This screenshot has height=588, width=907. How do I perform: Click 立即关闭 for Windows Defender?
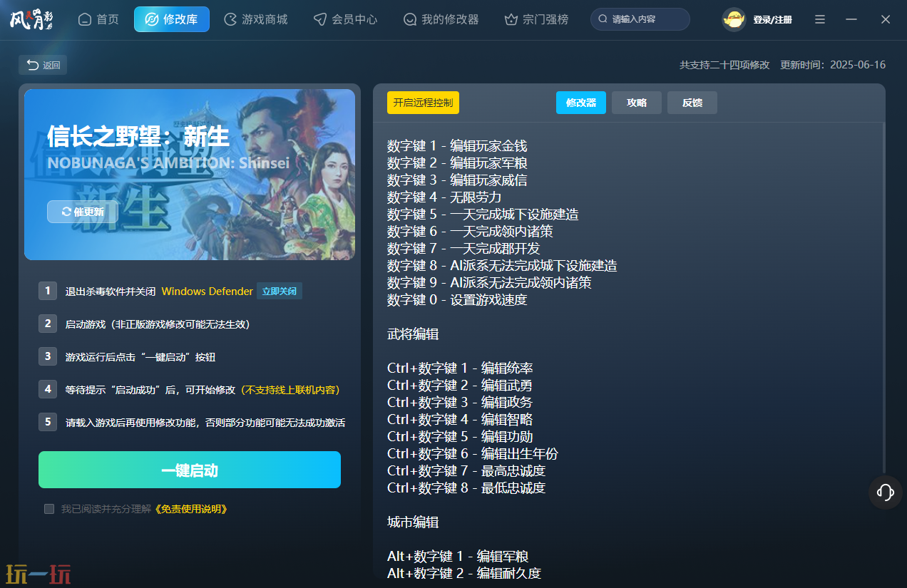[280, 291]
